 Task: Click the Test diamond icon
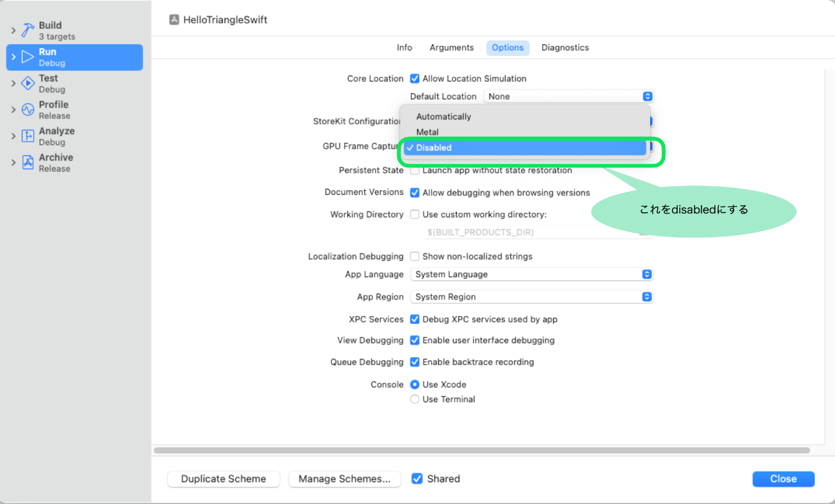28,84
